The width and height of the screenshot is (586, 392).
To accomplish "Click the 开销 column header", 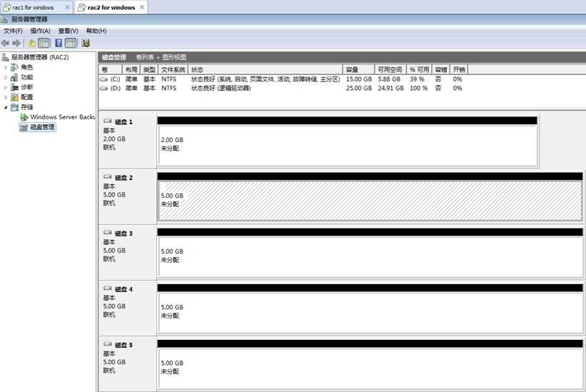I will pos(459,69).
